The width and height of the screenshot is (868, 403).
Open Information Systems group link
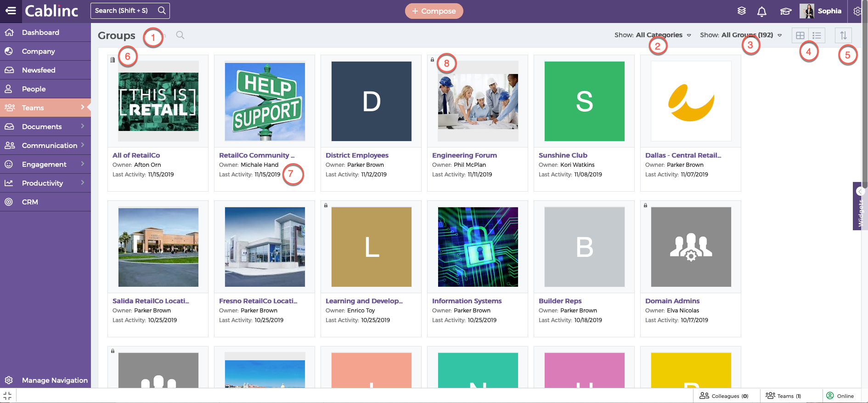pos(467,301)
